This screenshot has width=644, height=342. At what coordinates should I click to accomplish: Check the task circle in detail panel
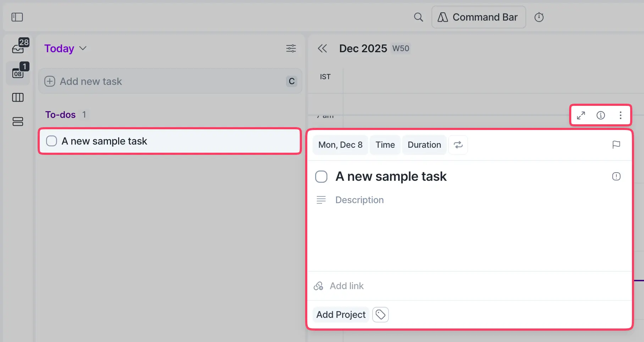point(321,177)
